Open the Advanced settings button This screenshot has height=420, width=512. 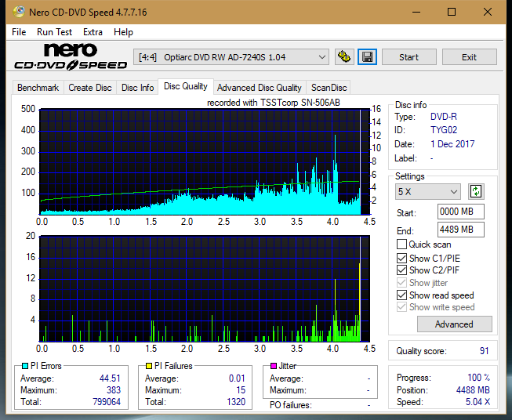[x=454, y=324]
